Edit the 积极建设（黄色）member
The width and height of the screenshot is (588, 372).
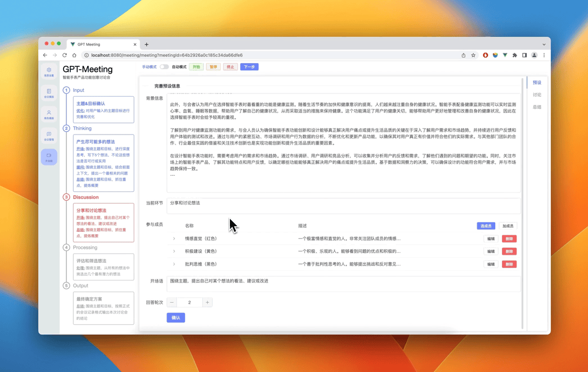pyautogui.click(x=491, y=252)
